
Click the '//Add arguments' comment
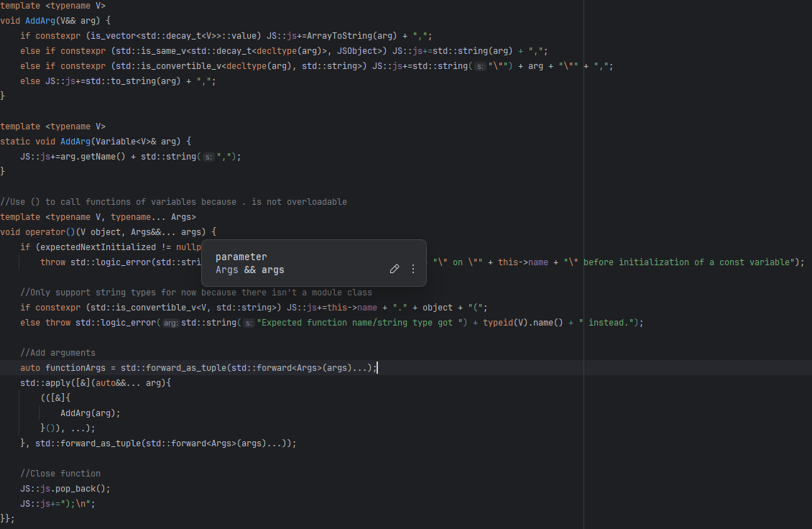point(57,353)
